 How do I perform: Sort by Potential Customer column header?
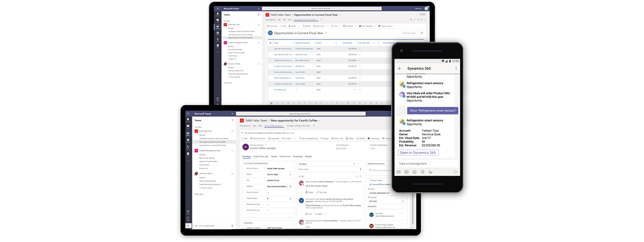[303, 43]
